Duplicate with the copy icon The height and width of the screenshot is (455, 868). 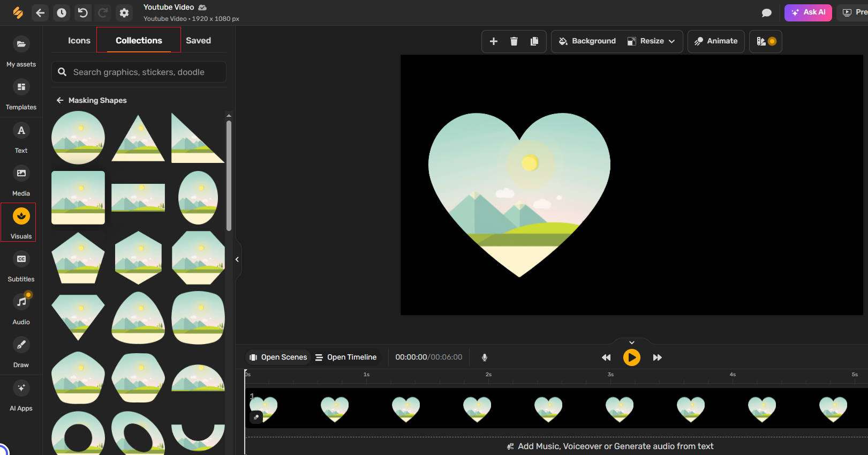[x=534, y=41]
